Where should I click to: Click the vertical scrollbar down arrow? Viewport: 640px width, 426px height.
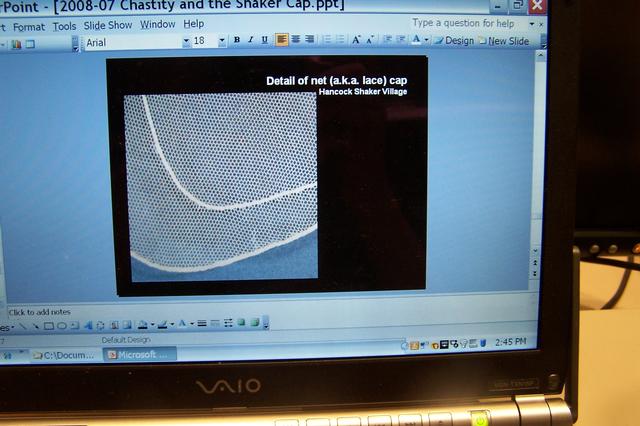536,250
